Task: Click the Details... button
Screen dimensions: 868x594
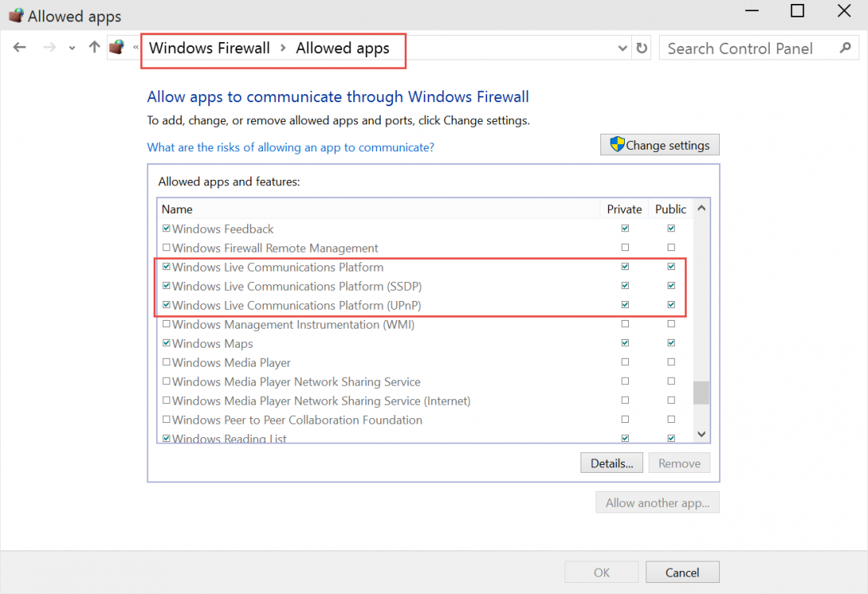Action: (611, 463)
